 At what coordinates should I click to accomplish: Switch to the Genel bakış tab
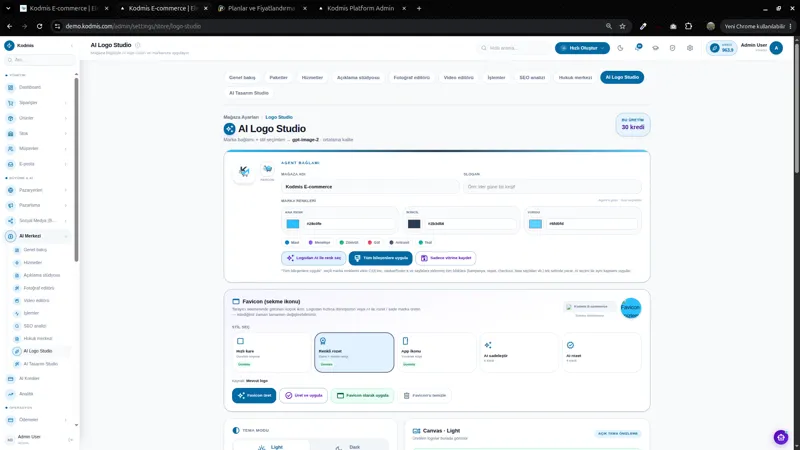(x=242, y=78)
